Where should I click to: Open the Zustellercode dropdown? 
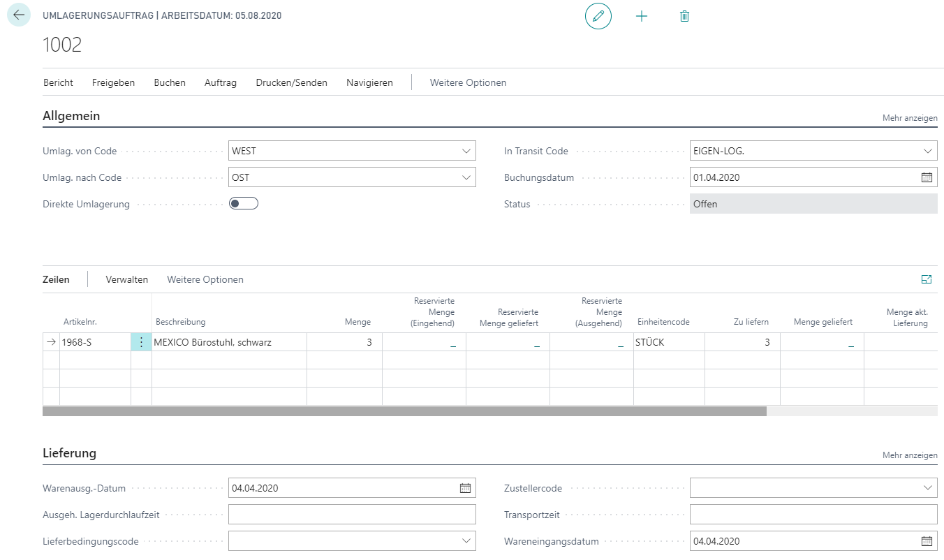[928, 488]
